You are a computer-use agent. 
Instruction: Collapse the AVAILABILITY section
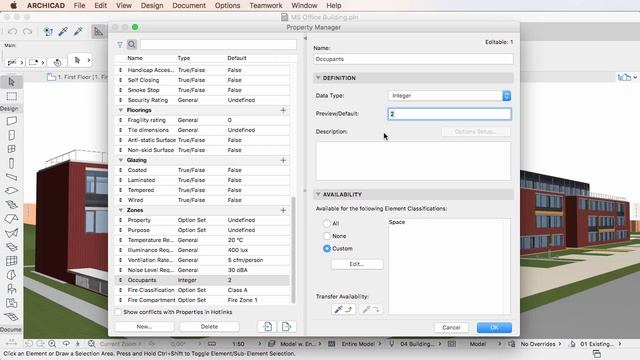(x=318, y=195)
